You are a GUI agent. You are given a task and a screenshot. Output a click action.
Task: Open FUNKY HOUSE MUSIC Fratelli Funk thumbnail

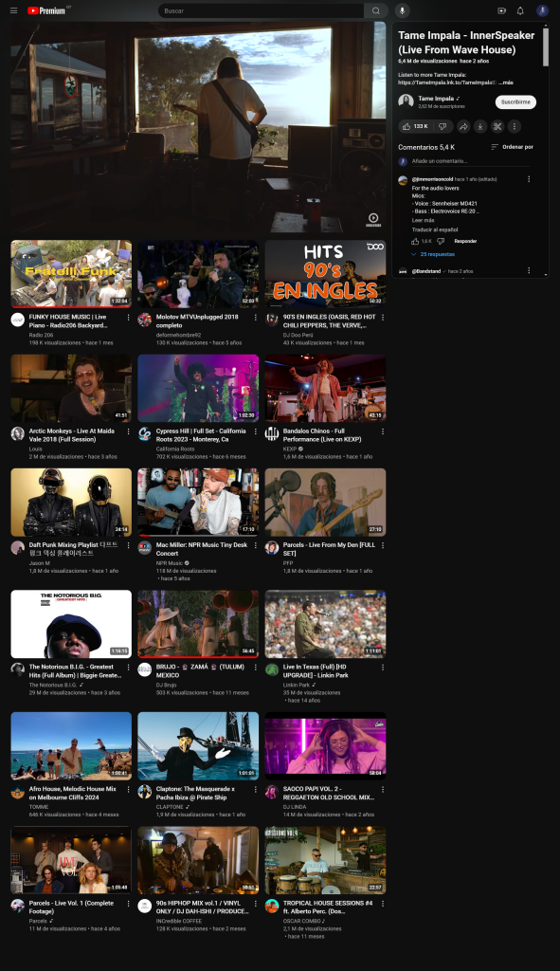71,274
